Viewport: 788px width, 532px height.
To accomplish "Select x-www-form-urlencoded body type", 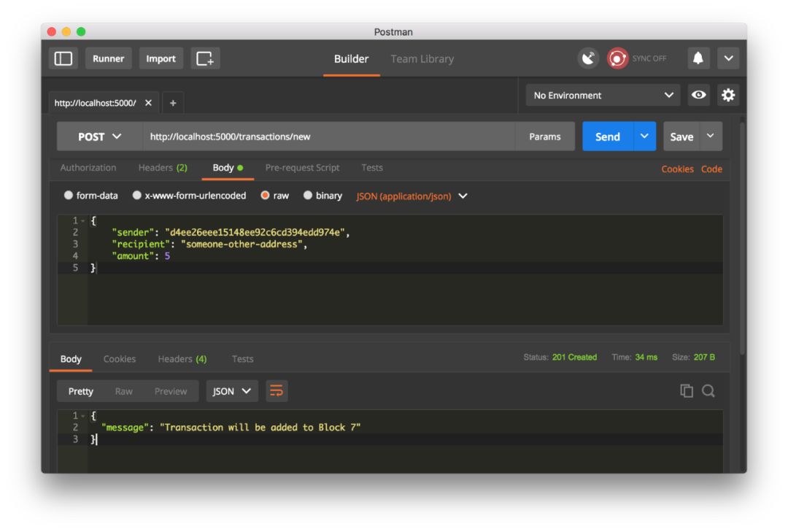I will [190, 196].
